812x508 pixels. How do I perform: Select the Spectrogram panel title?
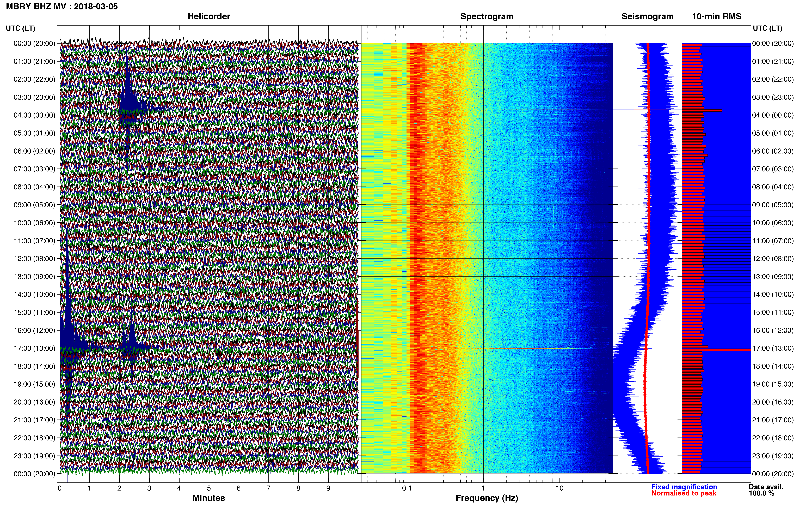click(x=487, y=16)
